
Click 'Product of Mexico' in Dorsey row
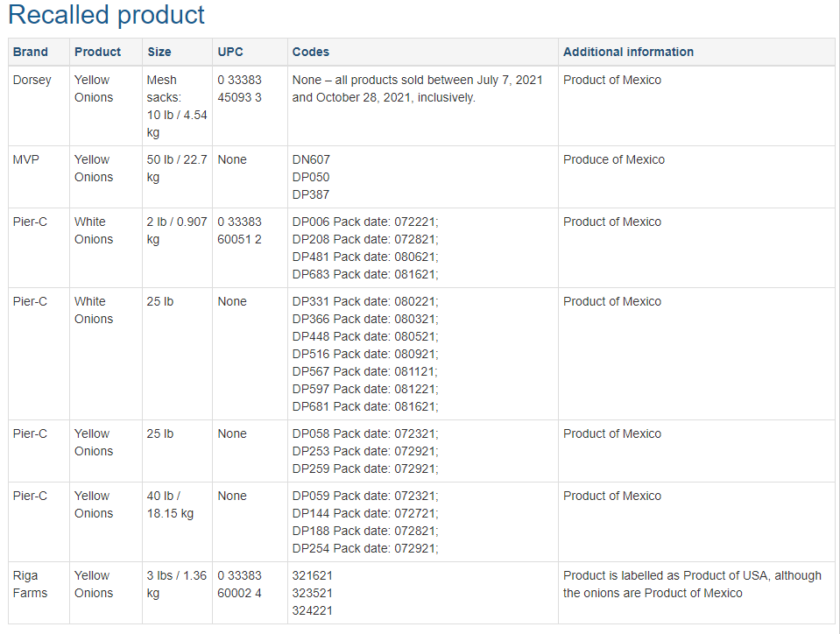(612, 80)
